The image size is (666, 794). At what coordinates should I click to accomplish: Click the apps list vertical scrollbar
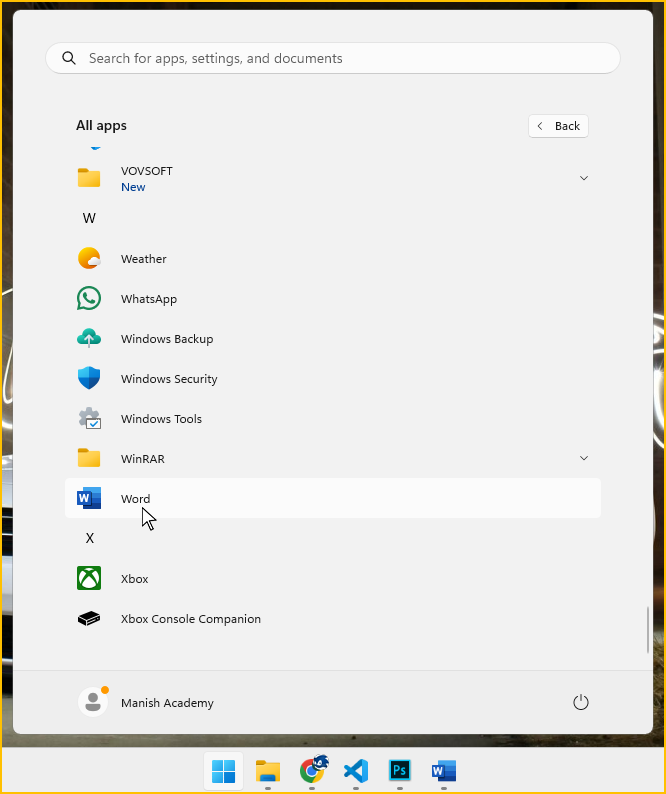click(648, 630)
